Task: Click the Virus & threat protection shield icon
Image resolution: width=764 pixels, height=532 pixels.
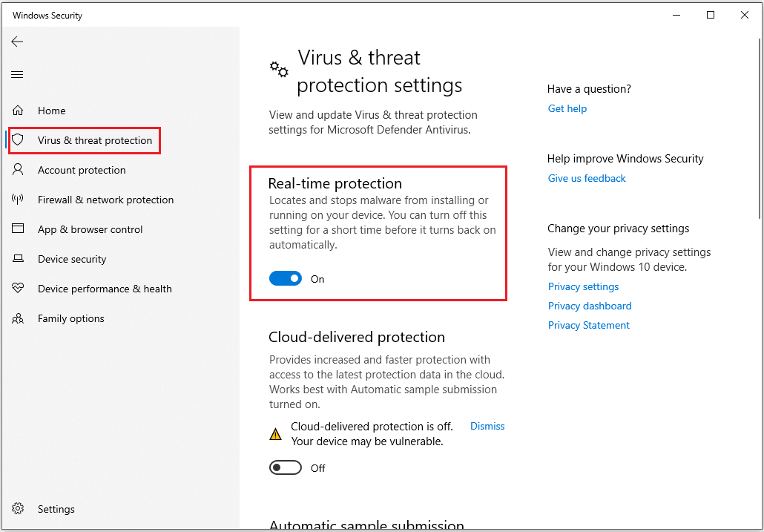Action: [19, 140]
